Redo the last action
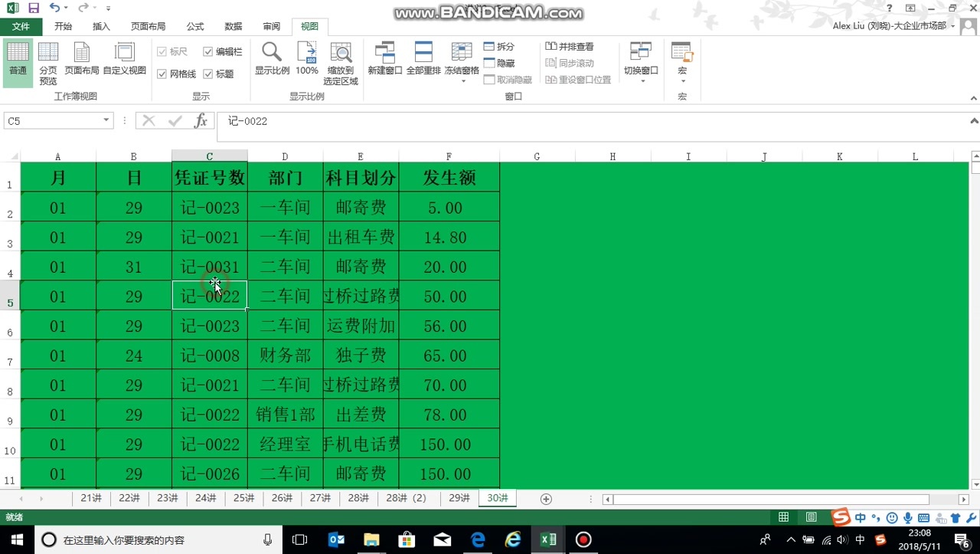The width and height of the screenshot is (980, 554). tap(83, 8)
